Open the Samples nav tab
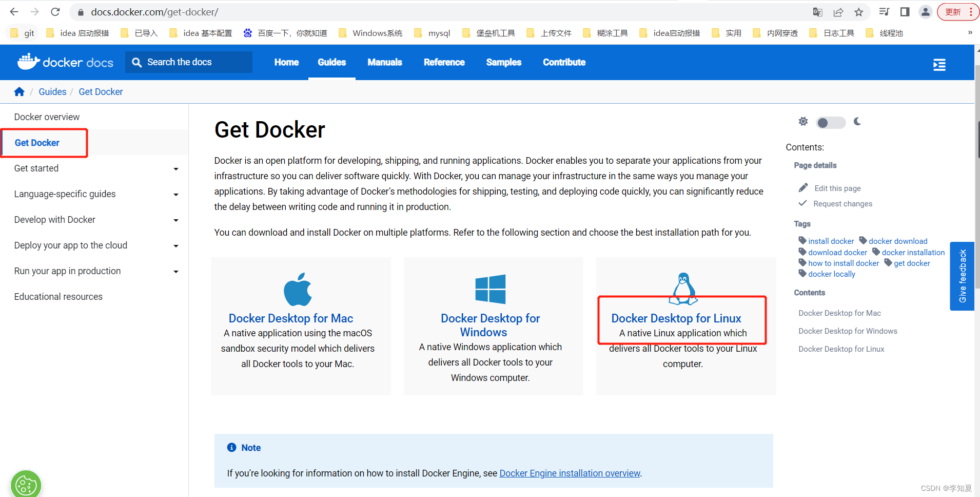980x497 pixels. coord(504,62)
